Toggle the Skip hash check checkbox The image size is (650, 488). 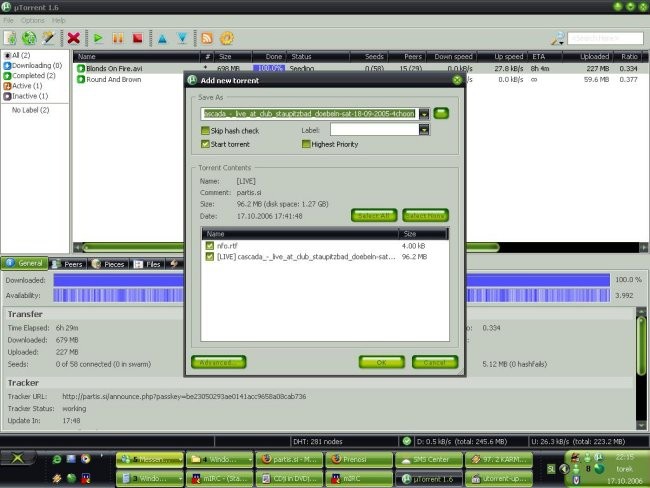[x=205, y=131]
